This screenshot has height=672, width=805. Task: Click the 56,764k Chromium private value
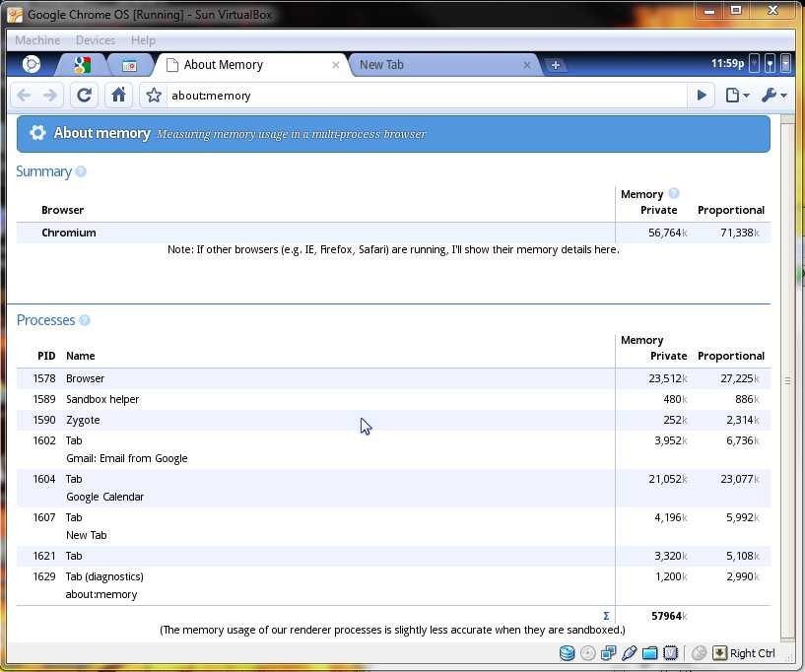point(667,233)
